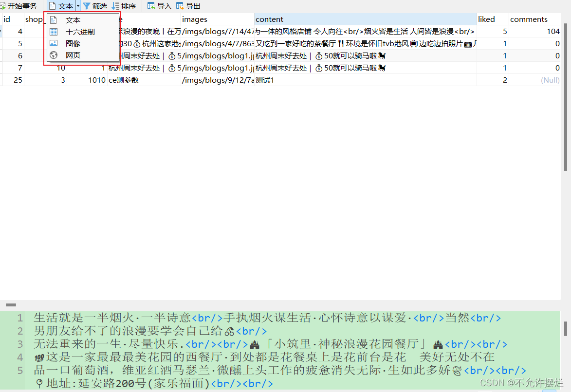
Task: Click the globe icon beside 网页
Action: (54, 55)
